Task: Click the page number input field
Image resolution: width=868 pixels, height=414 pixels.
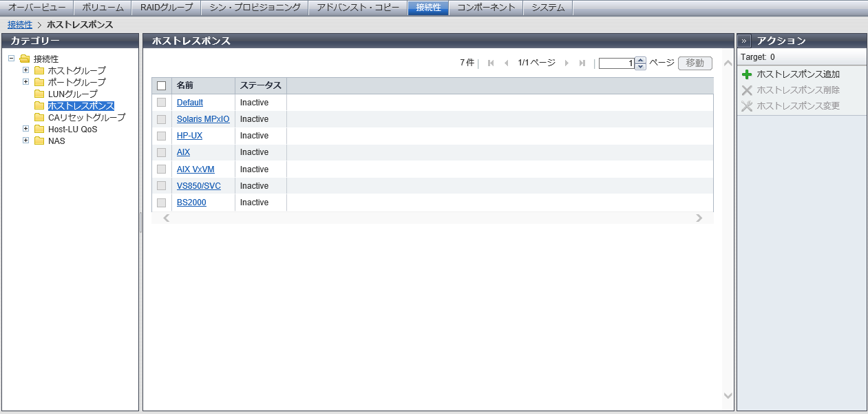Action: tap(616, 63)
